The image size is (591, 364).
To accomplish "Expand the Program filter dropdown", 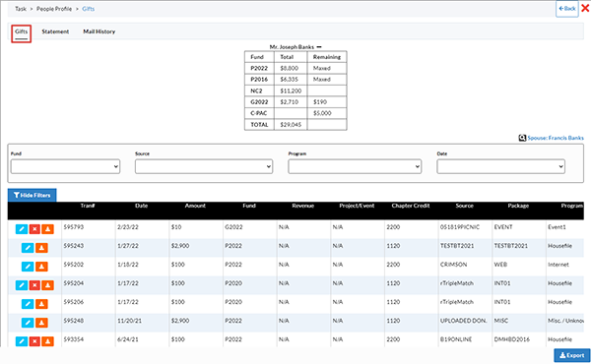I will (x=355, y=166).
